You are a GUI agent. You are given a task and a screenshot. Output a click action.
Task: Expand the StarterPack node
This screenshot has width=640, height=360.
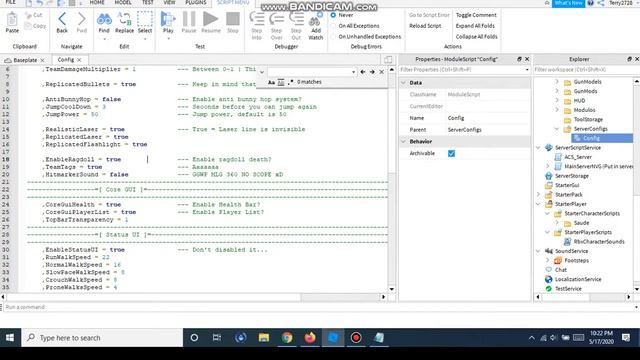(x=538, y=195)
